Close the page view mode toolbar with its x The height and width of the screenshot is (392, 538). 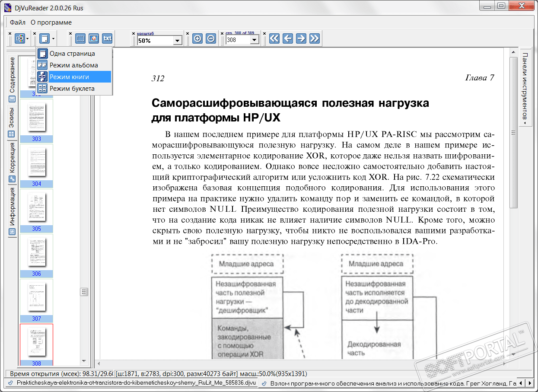click(x=35, y=33)
